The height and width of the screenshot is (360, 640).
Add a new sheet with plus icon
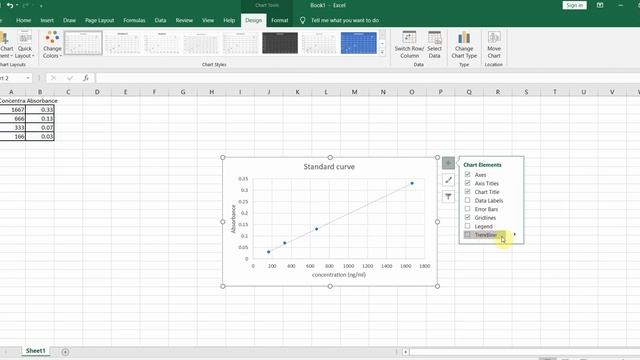pos(65,352)
